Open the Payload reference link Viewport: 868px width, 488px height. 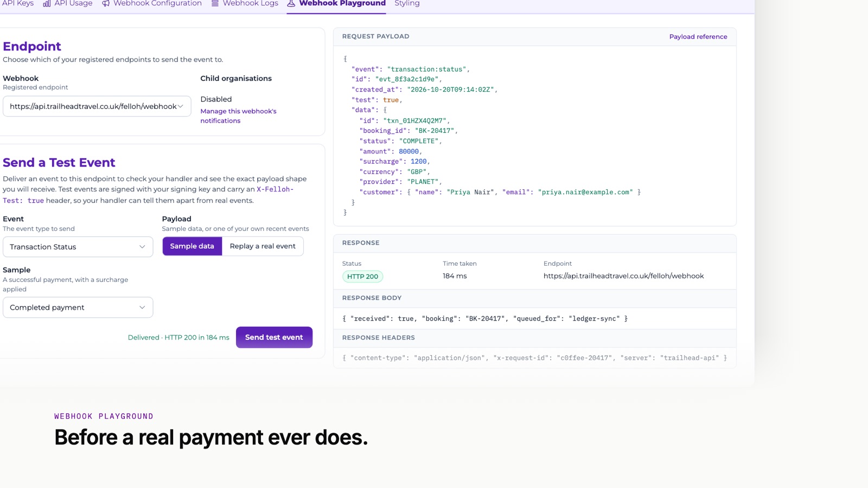pos(698,37)
